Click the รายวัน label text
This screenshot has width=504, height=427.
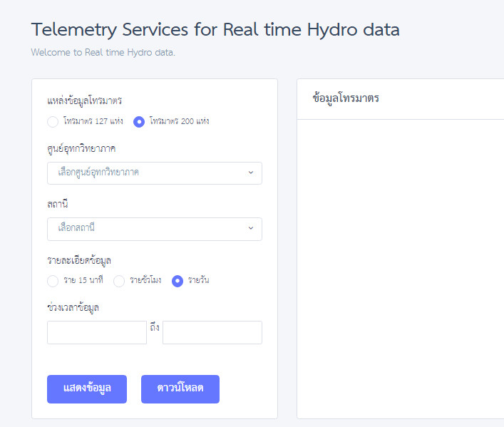199,280
